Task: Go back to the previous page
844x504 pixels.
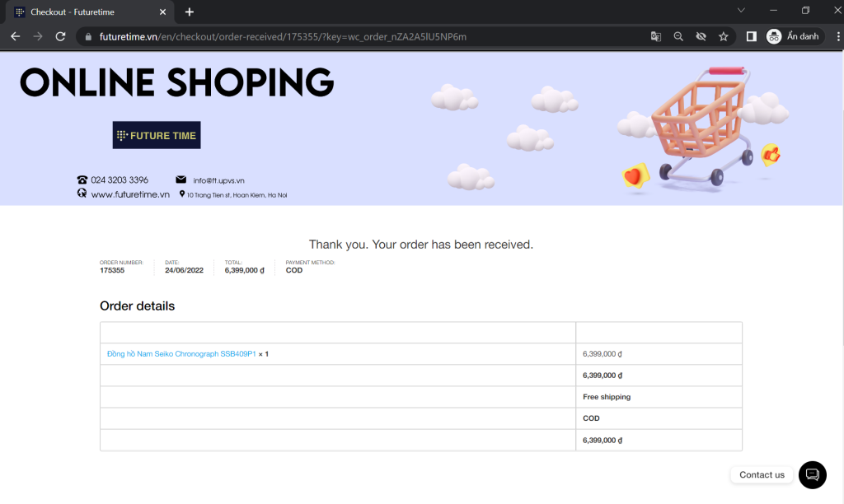Action: pyautogui.click(x=15, y=36)
